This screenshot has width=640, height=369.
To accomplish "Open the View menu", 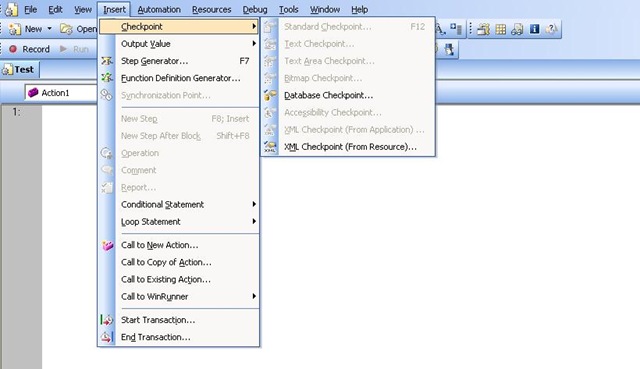I will click(x=82, y=9).
